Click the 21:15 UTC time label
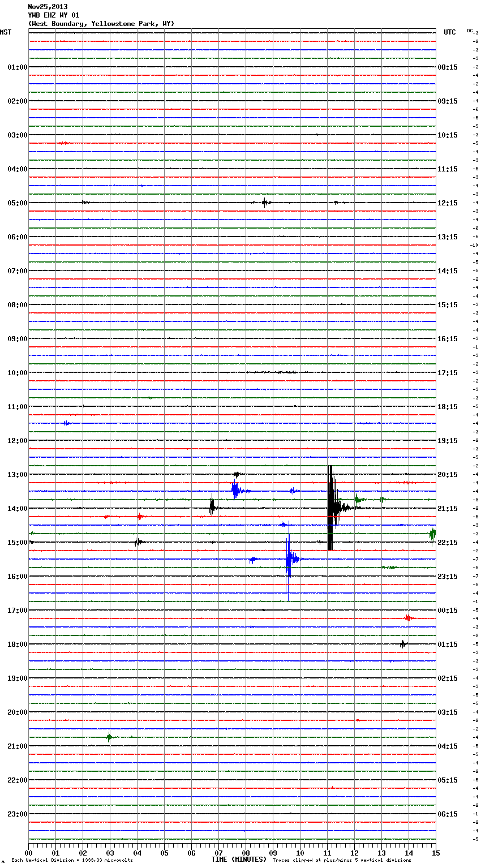 (448, 508)
